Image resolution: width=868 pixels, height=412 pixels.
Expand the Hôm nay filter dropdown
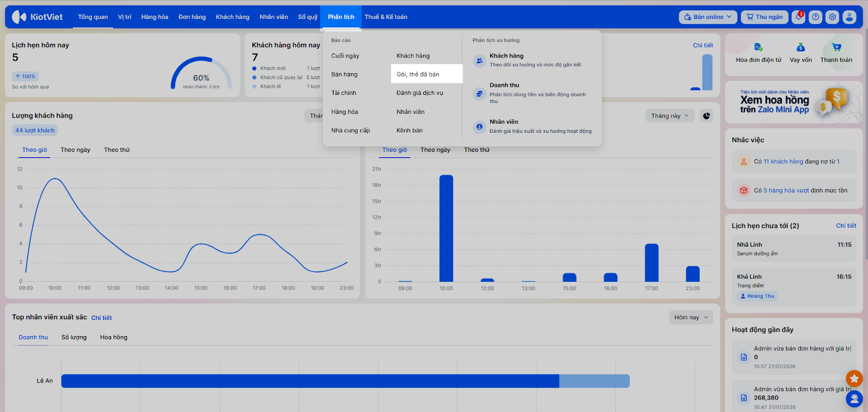691,317
